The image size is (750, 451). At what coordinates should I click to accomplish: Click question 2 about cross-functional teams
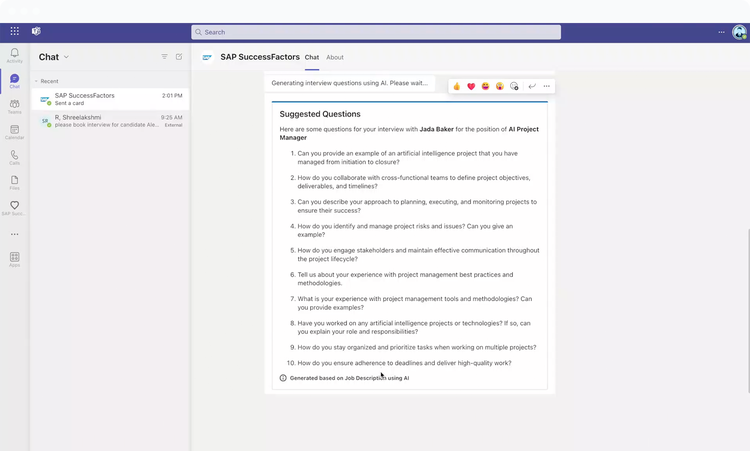point(414,182)
